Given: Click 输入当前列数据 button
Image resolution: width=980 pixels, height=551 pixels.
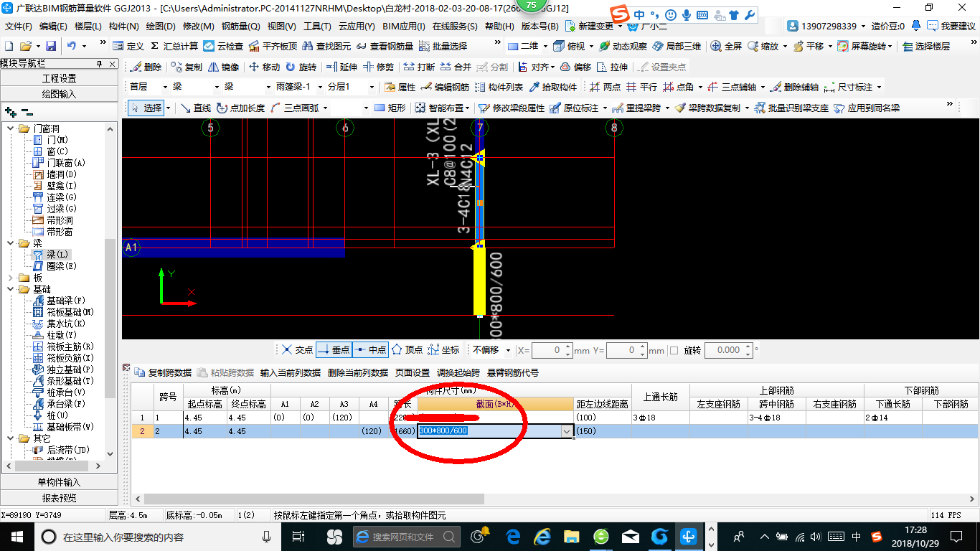Looking at the screenshot, I should click(291, 372).
